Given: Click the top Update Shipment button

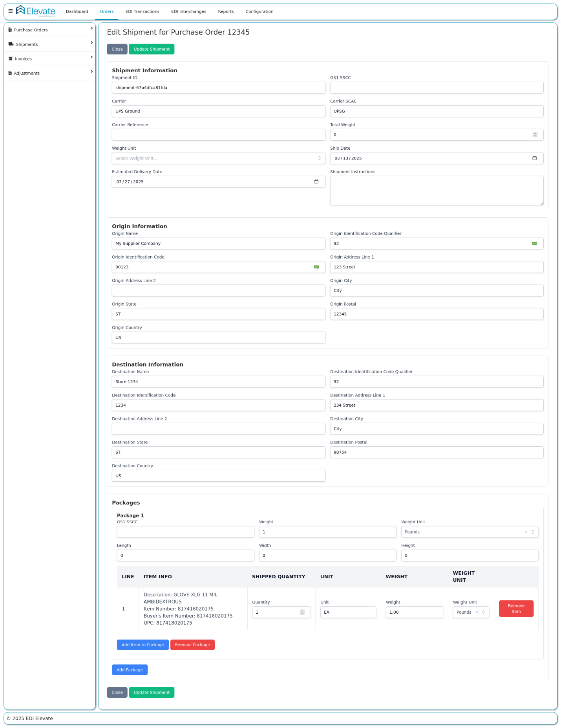Looking at the screenshot, I should (152, 49).
